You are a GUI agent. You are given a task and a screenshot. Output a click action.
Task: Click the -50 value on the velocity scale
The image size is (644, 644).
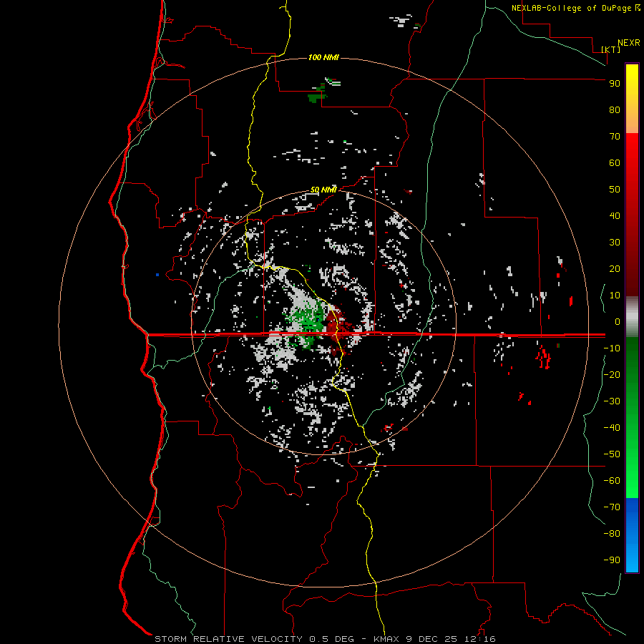pyautogui.click(x=612, y=454)
